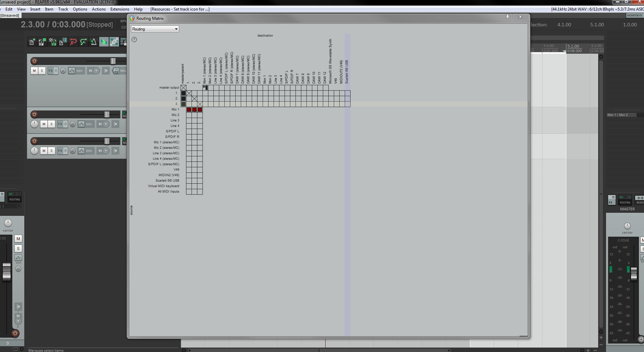Open project settings toolbar icon
Screen dimensions: 644x352
tap(63, 42)
